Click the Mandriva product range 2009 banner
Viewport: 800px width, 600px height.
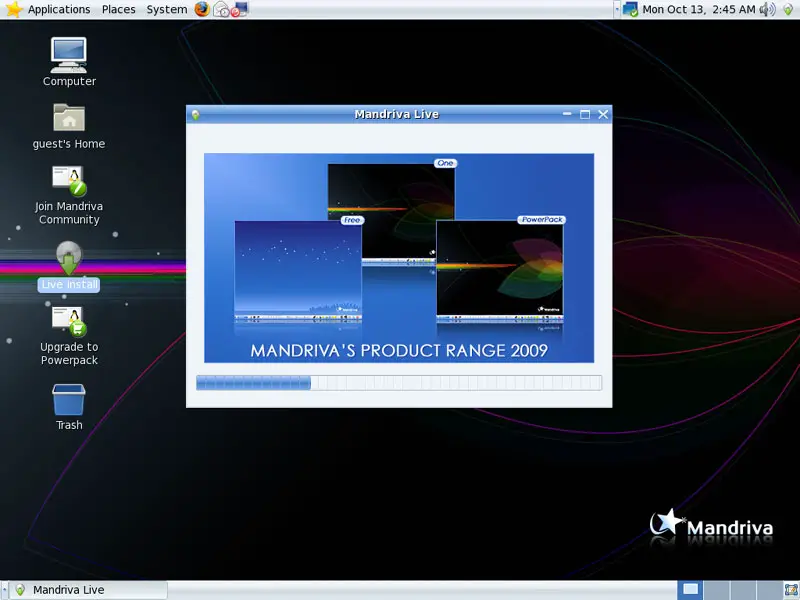pyautogui.click(x=399, y=258)
